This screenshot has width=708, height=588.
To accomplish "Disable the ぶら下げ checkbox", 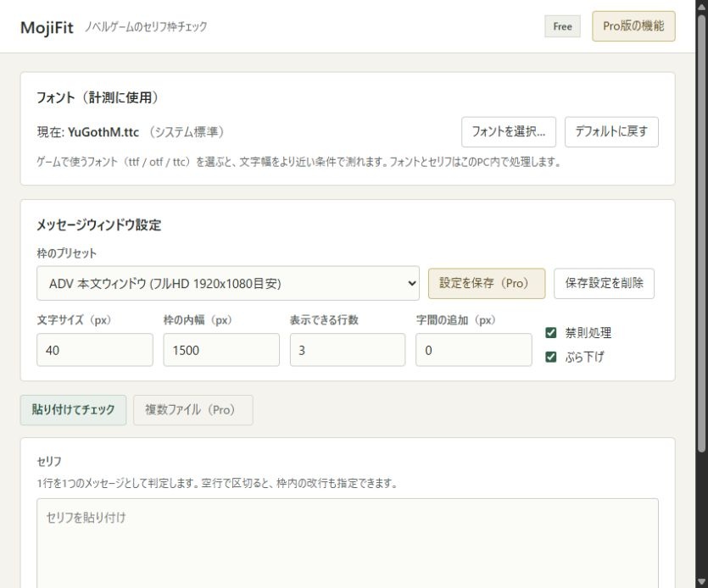I will pyautogui.click(x=551, y=357).
